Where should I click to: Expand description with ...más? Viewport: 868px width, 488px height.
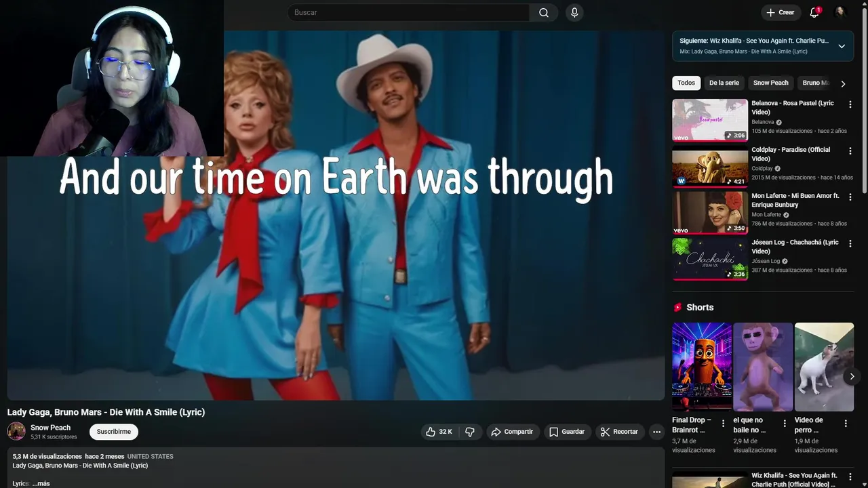[41, 483]
